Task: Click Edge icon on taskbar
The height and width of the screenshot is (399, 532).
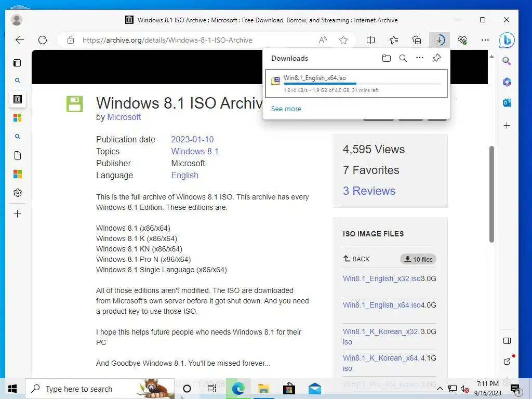Action: pyautogui.click(x=238, y=389)
